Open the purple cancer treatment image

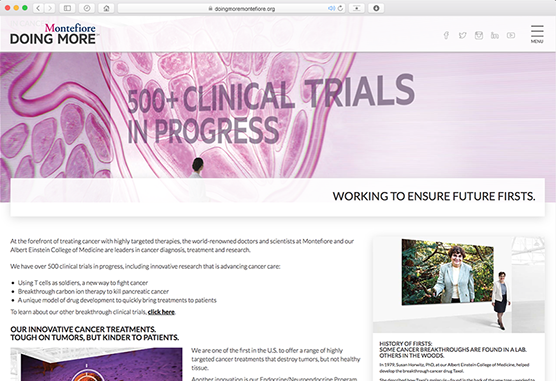tap(96, 364)
